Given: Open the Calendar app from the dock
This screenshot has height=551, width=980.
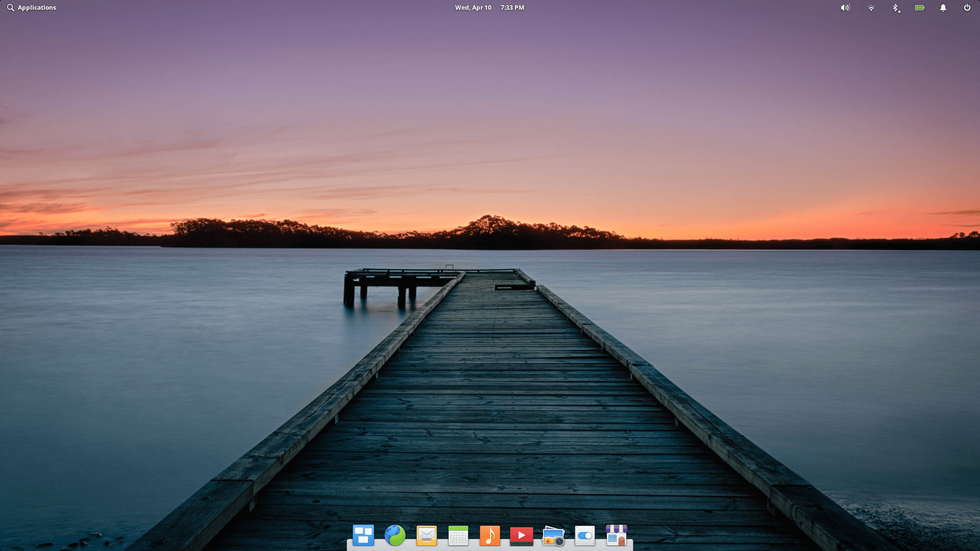Looking at the screenshot, I should [x=458, y=536].
